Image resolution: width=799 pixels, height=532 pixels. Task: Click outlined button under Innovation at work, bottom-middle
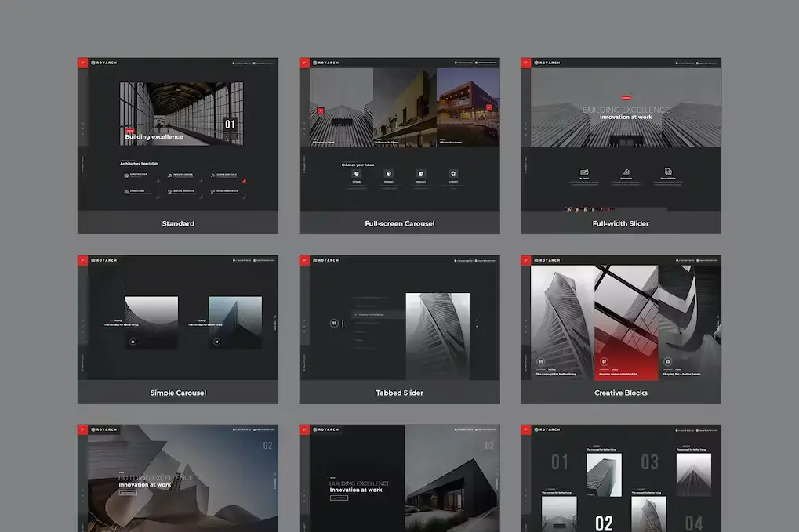click(339, 498)
